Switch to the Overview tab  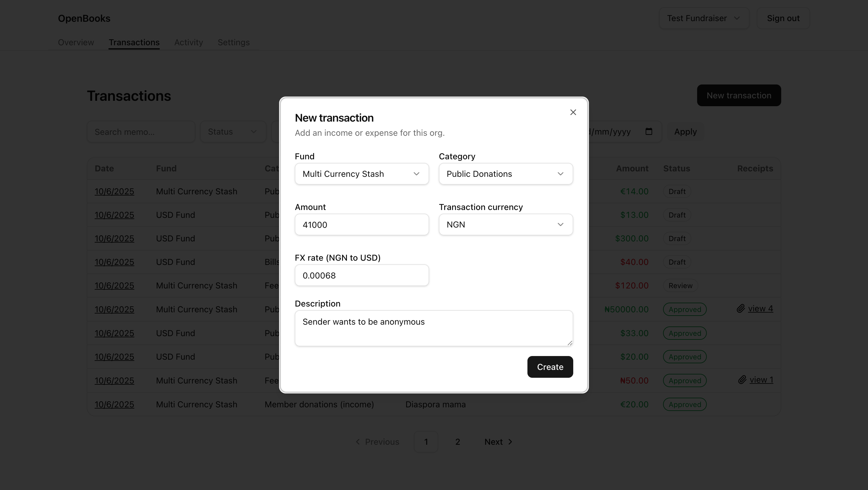[x=76, y=43]
